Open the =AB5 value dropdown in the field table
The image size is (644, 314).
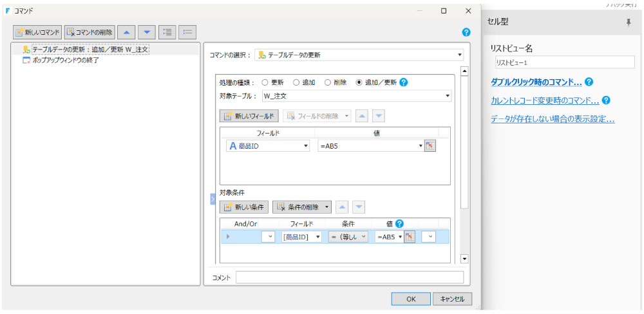point(421,146)
